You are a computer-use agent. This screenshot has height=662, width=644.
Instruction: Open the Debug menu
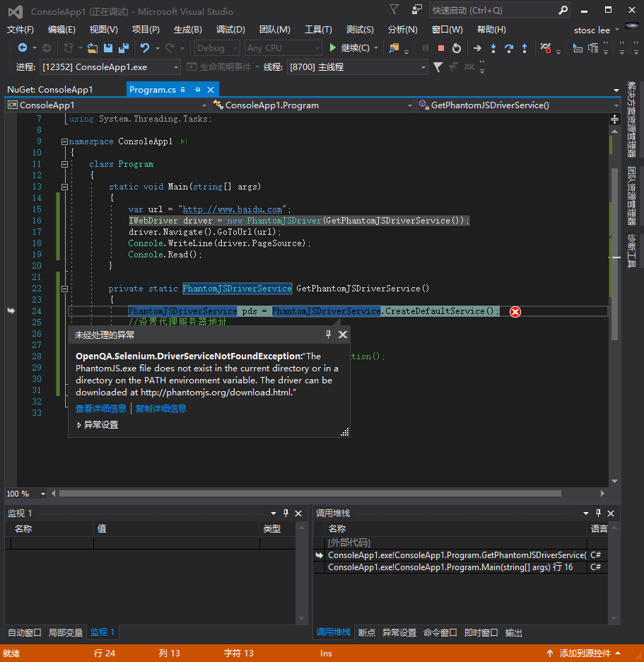pyautogui.click(x=230, y=30)
